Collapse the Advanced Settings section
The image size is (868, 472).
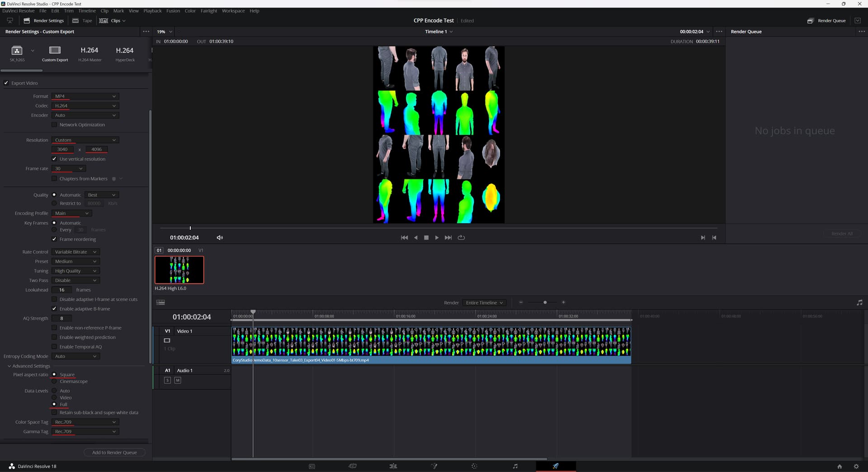click(9, 366)
